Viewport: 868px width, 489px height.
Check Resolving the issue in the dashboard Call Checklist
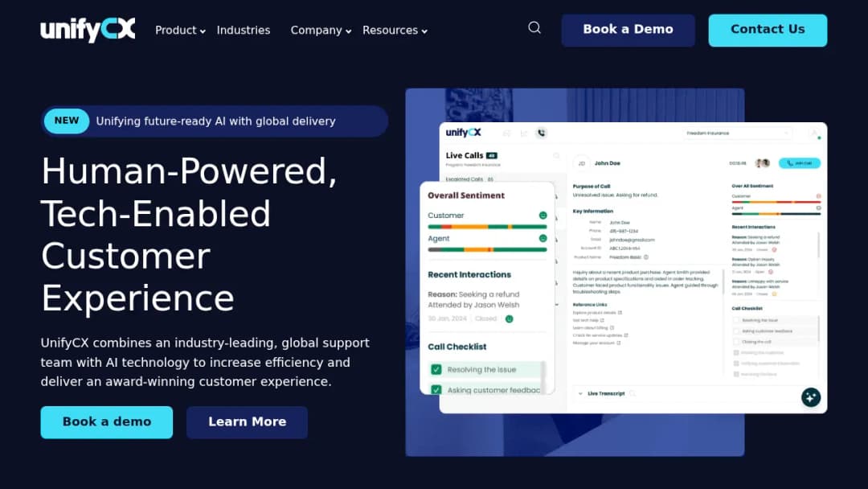tap(736, 320)
